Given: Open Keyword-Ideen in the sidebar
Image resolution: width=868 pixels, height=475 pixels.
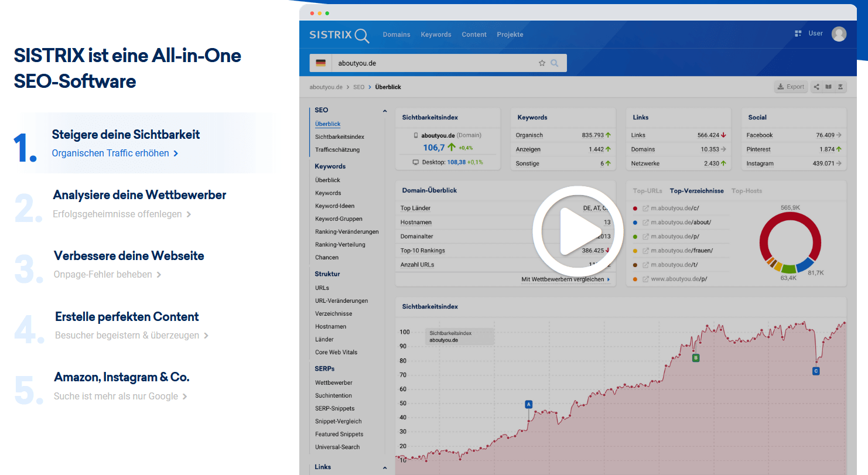Looking at the screenshot, I should click(x=334, y=206).
